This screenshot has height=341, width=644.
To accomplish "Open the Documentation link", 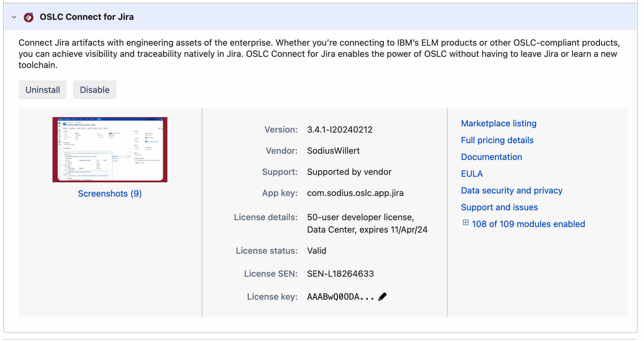I will point(492,157).
